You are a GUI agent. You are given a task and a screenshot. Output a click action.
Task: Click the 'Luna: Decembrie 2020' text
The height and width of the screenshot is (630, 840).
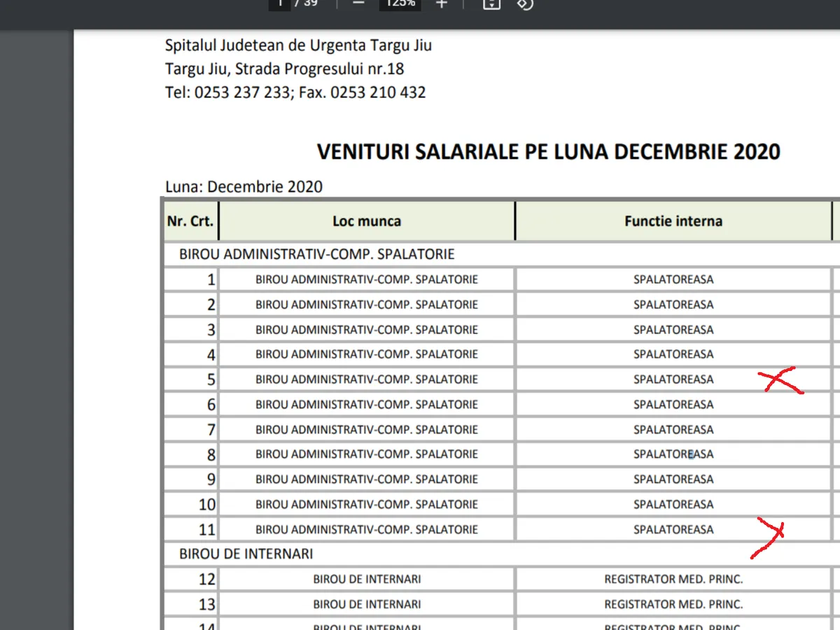244,187
